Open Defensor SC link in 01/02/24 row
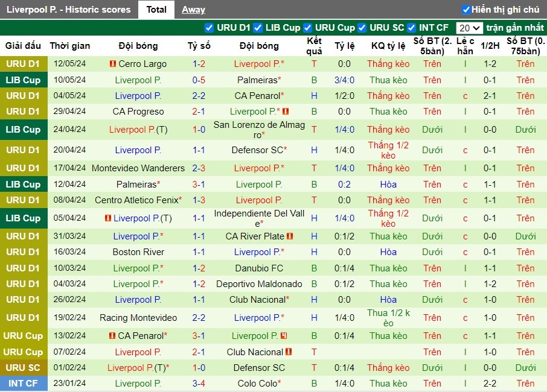547x392 pixels. [x=259, y=368]
